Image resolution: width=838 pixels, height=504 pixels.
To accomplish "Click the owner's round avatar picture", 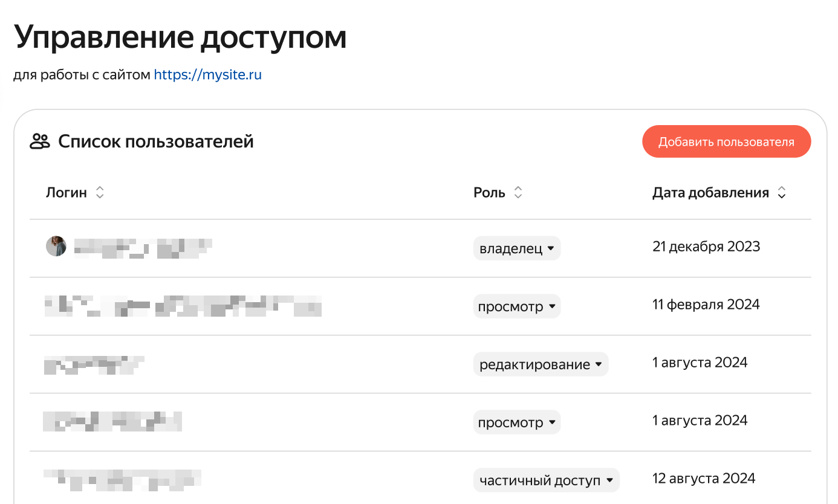I will 56,246.
